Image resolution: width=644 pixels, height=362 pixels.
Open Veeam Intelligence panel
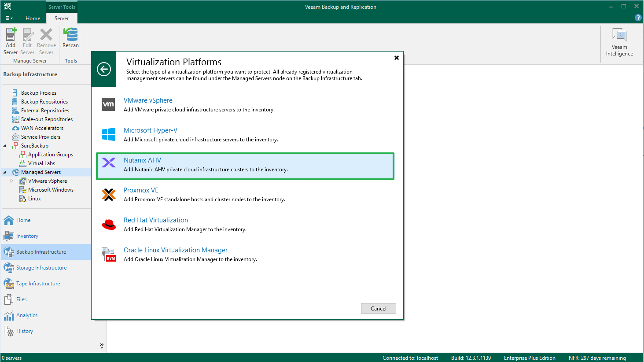(x=619, y=42)
